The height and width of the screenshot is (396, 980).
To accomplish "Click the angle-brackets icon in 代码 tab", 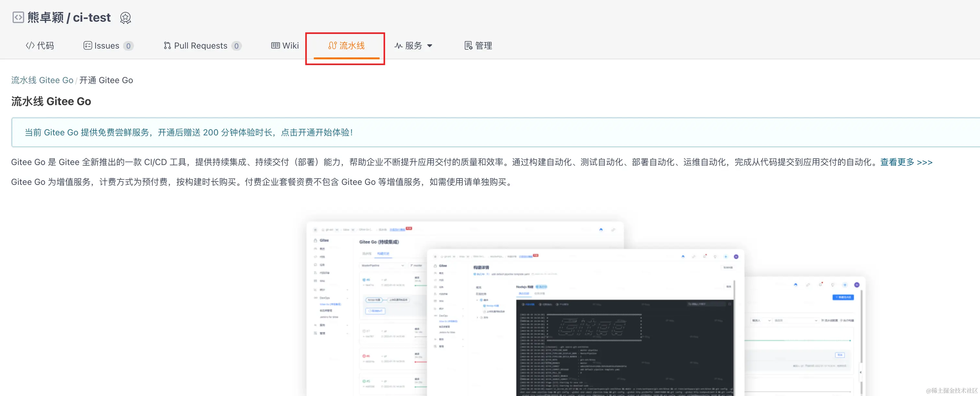I will pos(30,46).
